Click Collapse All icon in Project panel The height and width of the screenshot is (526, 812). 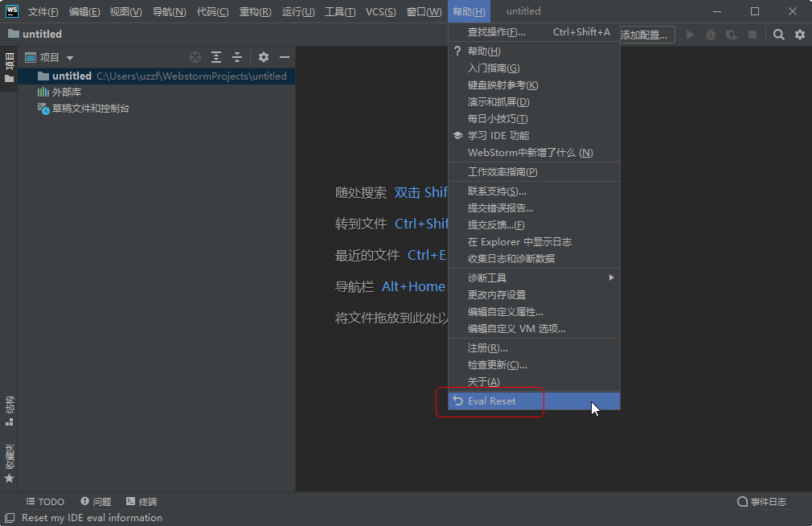tap(236, 57)
